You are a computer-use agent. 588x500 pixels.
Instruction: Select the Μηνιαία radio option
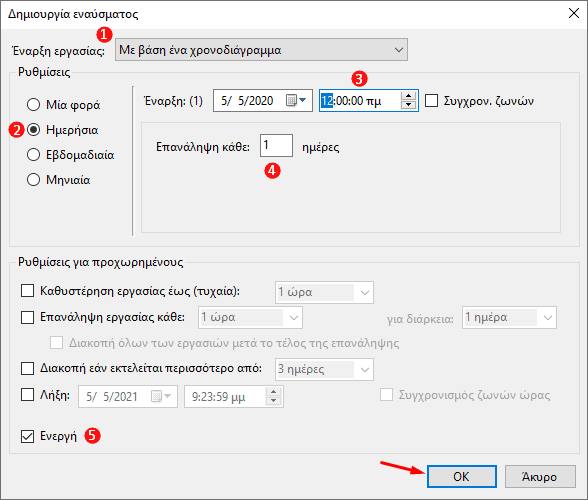coord(33,180)
